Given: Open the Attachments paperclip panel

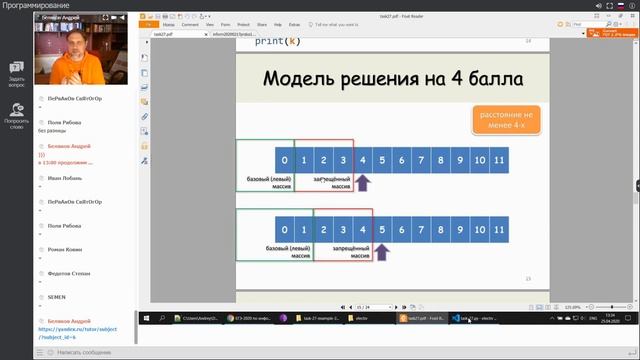Looking at the screenshot, I should pyautogui.click(x=144, y=117).
